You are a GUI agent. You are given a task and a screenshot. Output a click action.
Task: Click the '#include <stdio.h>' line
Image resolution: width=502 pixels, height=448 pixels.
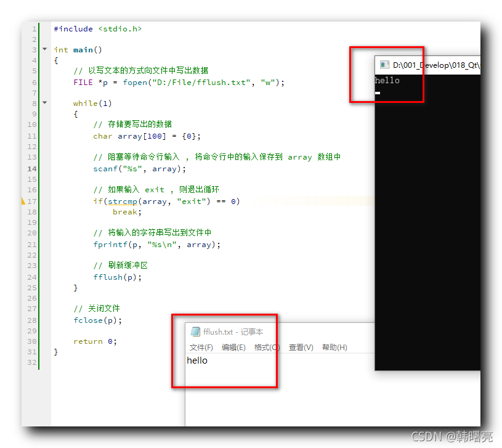coord(98,29)
